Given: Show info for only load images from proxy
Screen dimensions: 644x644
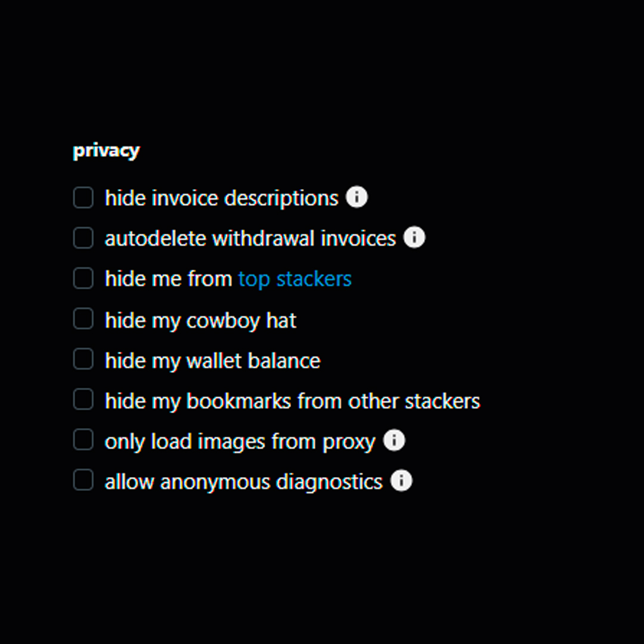Looking at the screenshot, I should click(394, 441).
